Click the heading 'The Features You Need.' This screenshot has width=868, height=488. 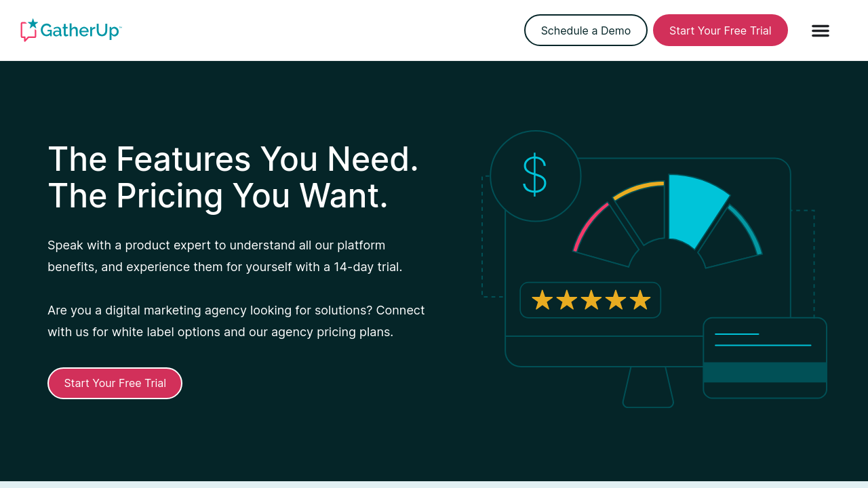(x=233, y=159)
